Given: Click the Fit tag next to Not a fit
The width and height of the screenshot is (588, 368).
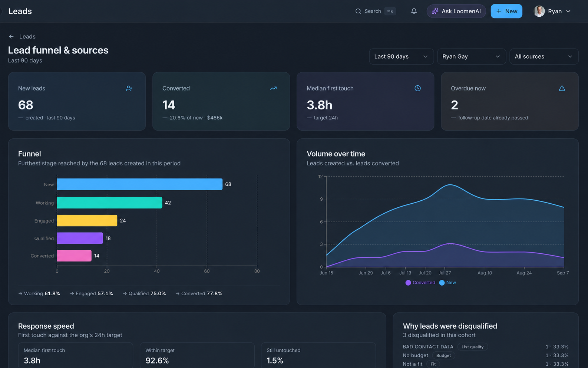Looking at the screenshot, I should click(x=433, y=364).
